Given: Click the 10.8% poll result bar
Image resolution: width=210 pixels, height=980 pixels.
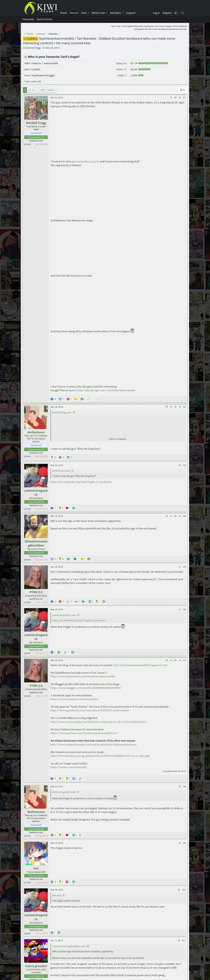Looking at the screenshot, I should [x=141, y=75].
